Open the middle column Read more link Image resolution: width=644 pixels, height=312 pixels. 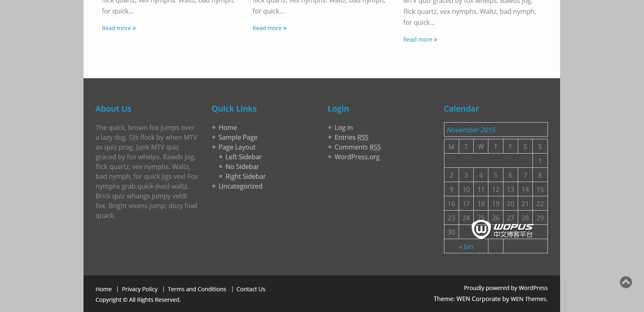point(269,28)
